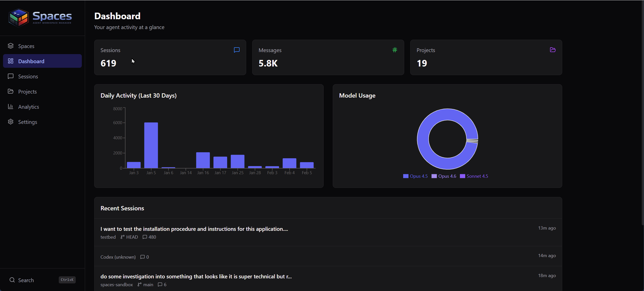Image resolution: width=644 pixels, height=291 pixels.
Task: Click the Search field in sidebar
Action: [26, 280]
